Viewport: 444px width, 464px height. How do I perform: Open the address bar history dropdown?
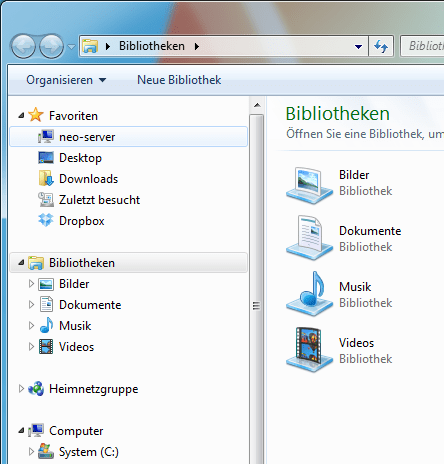tap(358, 47)
